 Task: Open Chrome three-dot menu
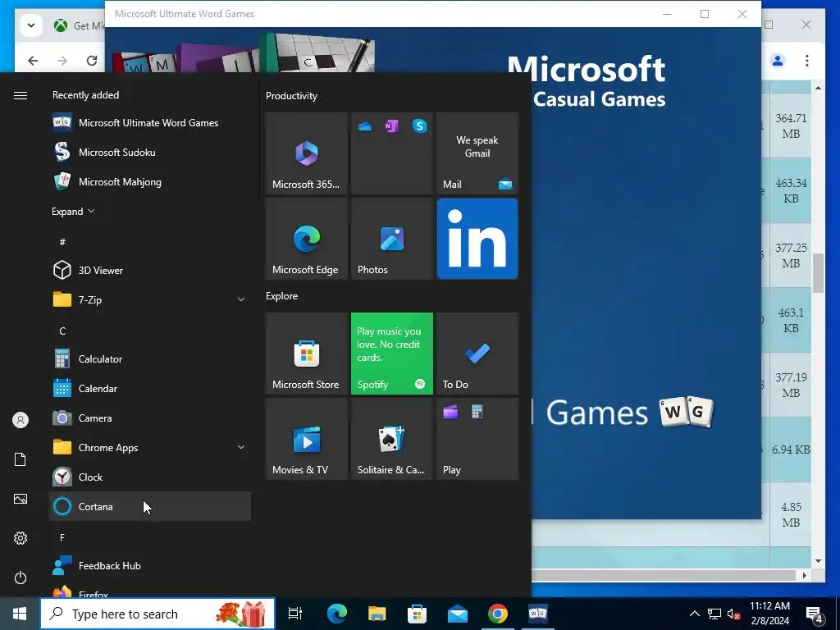click(807, 61)
